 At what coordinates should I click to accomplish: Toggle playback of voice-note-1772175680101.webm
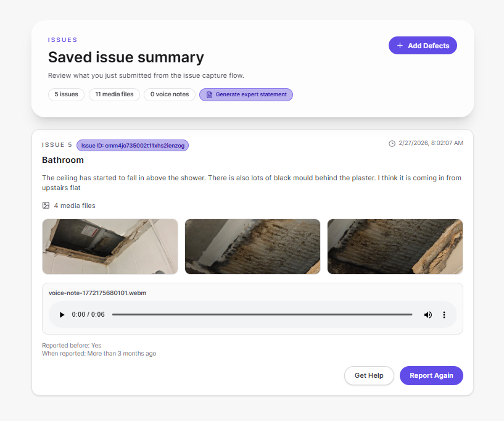(62, 315)
